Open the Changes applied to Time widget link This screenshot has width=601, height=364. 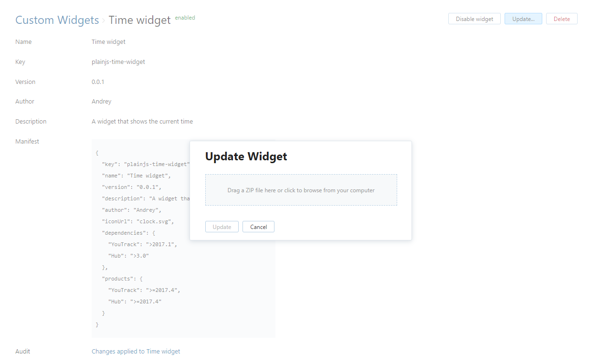(136, 352)
